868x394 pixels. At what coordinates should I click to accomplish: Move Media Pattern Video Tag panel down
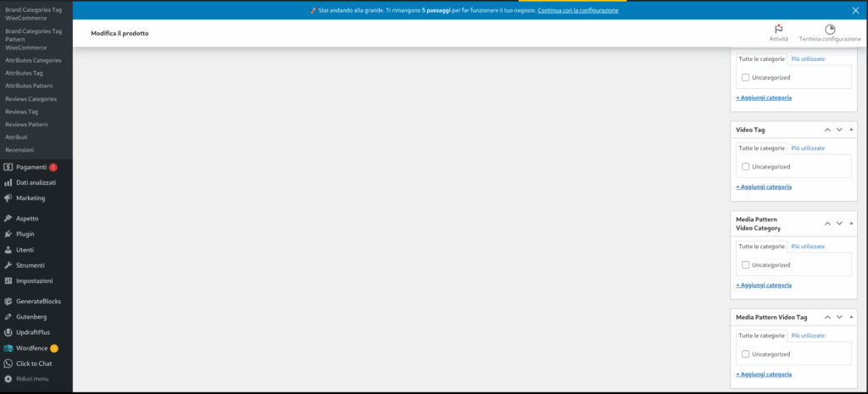click(x=839, y=317)
